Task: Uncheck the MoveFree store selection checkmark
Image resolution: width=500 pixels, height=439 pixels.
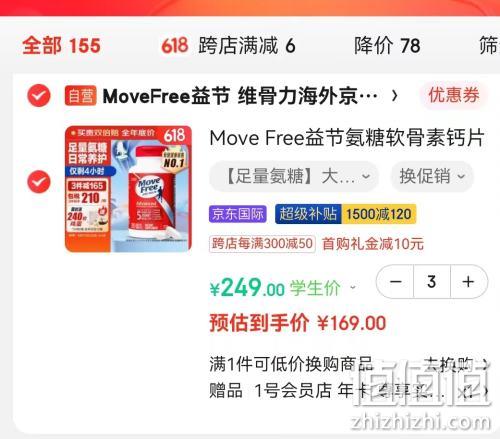Action: (x=39, y=96)
